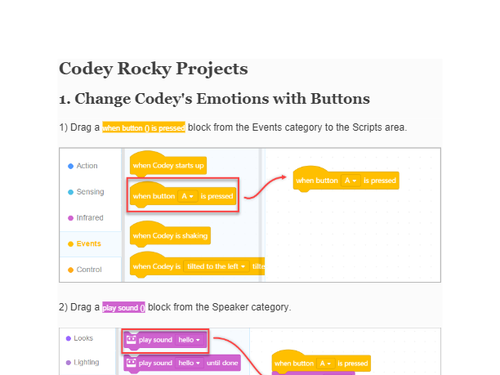Select the Infrared category
This screenshot has width=500, height=375.
(86, 218)
